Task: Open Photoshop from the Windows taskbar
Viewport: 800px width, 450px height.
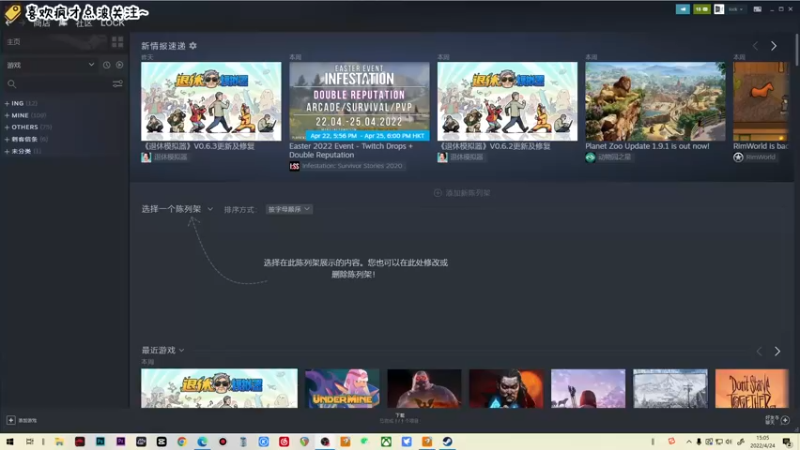Action: (100, 441)
